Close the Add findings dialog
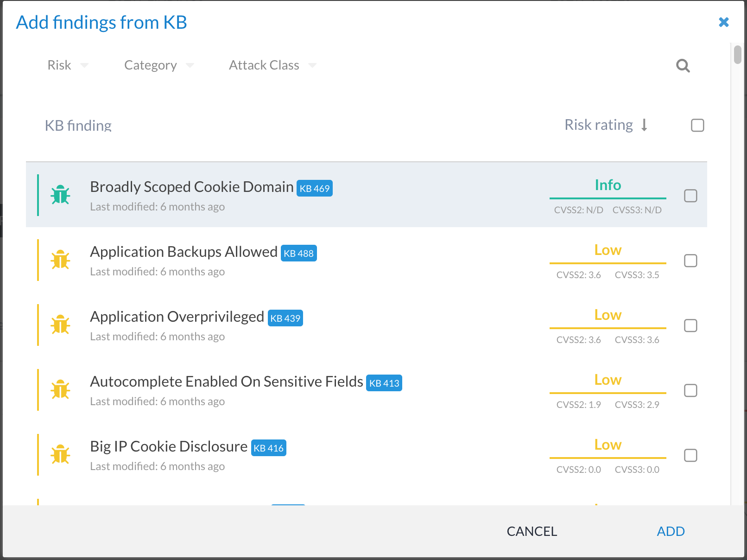The height and width of the screenshot is (560, 747). 723,22
